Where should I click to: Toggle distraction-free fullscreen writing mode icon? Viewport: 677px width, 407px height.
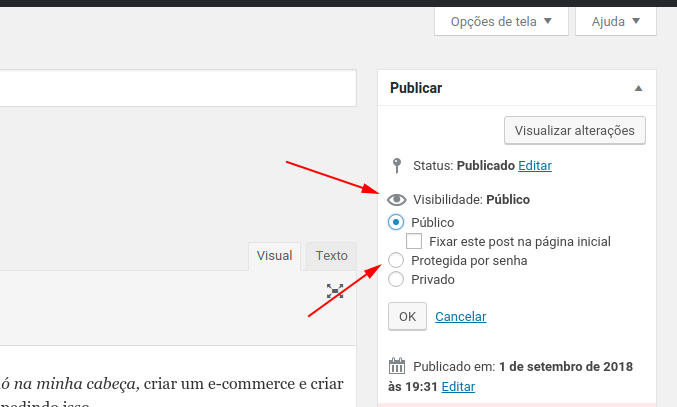tap(335, 291)
